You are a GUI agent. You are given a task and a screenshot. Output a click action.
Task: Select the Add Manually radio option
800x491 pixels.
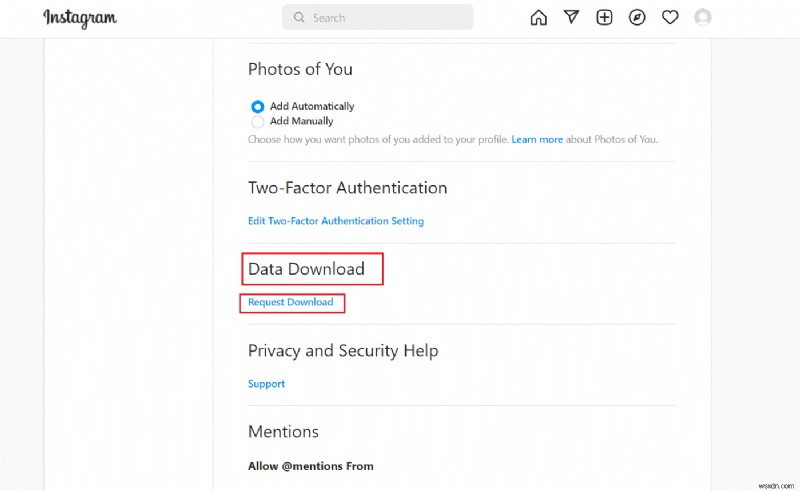click(257, 121)
